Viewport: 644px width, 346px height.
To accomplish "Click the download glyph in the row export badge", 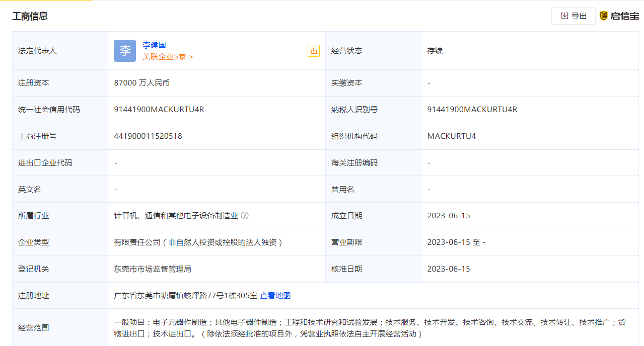I will click(313, 50).
